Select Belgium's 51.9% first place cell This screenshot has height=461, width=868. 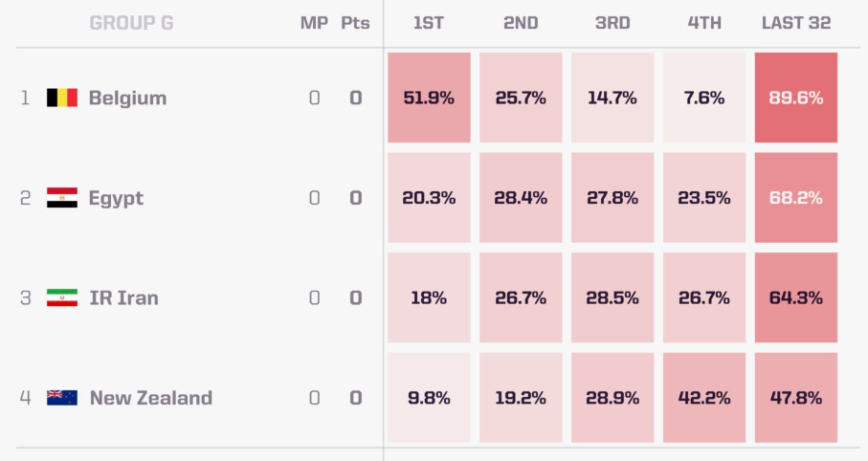tap(429, 98)
